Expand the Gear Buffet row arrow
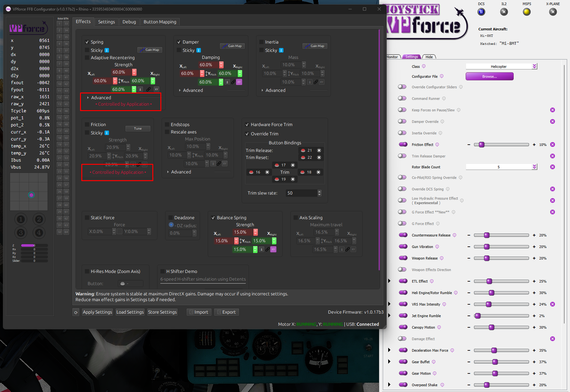Image resolution: width=570 pixels, height=392 pixels. click(389, 362)
